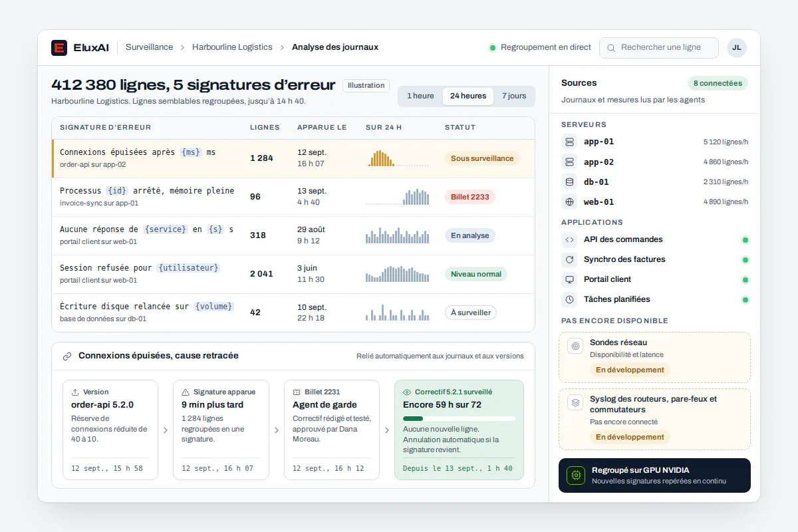Click the Illustration tag
The width and height of the screenshot is (798, 532).
366,86
